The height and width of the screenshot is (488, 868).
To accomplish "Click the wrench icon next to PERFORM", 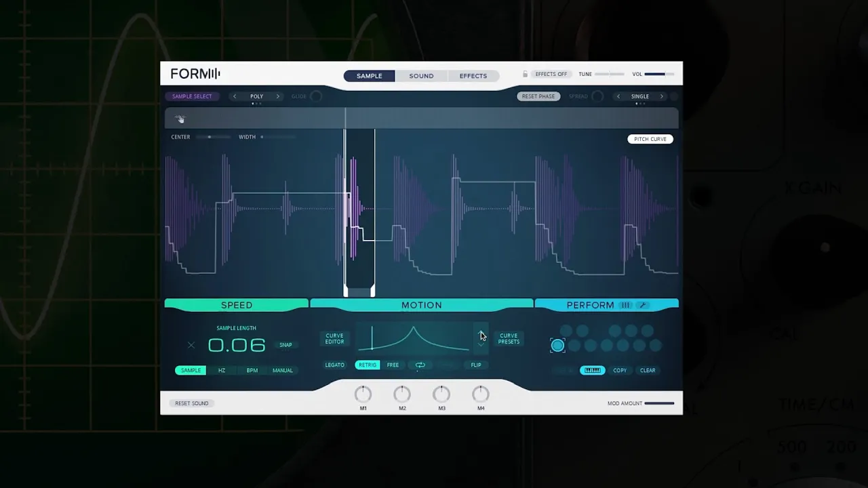I will [x=643, y=305].
